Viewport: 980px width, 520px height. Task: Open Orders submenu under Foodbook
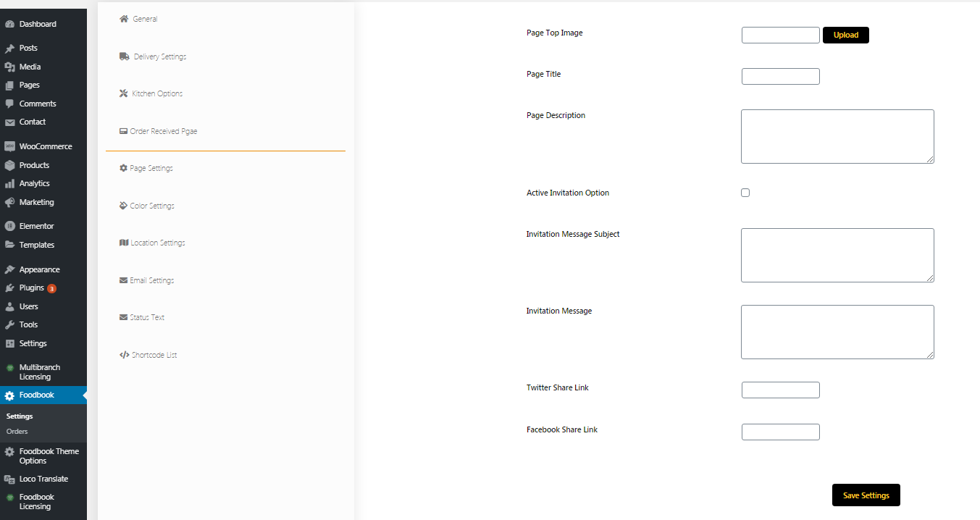click(x=17, y=432)
